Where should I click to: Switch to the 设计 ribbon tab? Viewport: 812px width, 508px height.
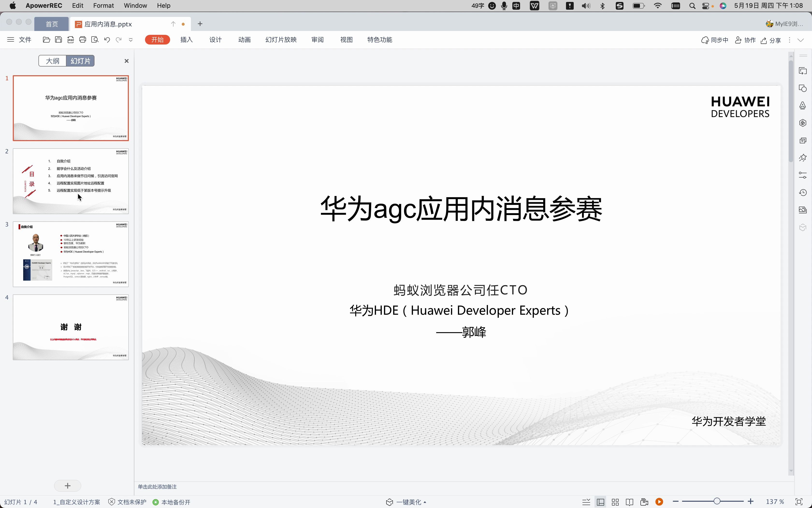tap(215, 40)
